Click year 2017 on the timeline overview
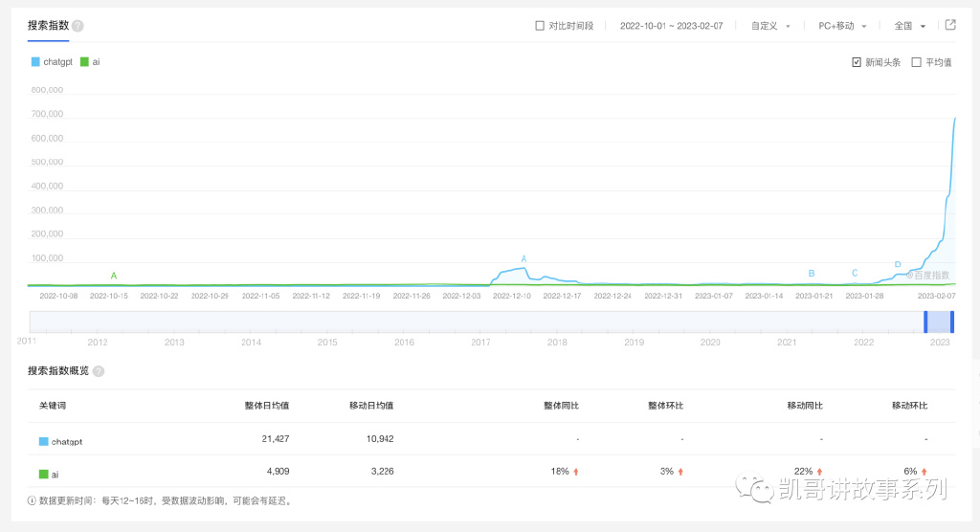The image size is (980, 532). click(480, 343)
